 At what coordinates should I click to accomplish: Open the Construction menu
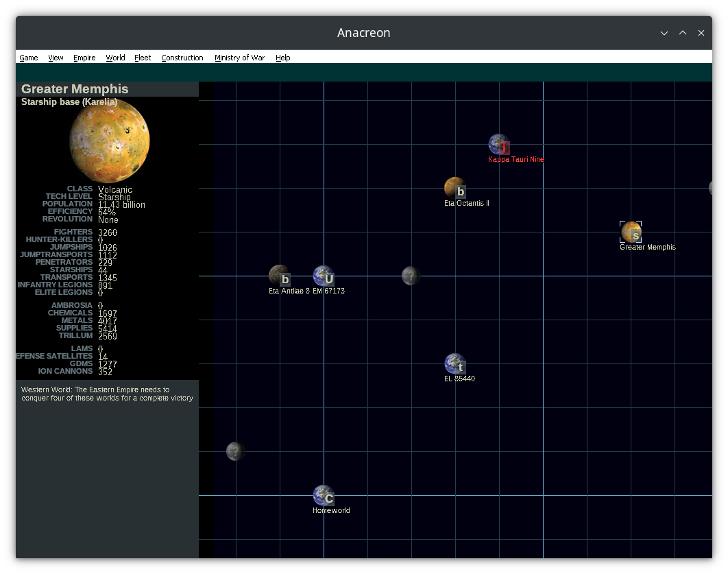click(182, 58)
